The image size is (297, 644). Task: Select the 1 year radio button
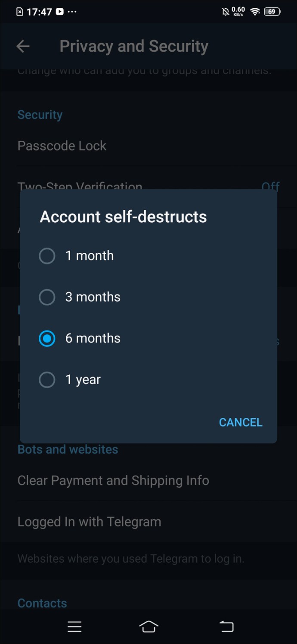(x=47, y=380)
